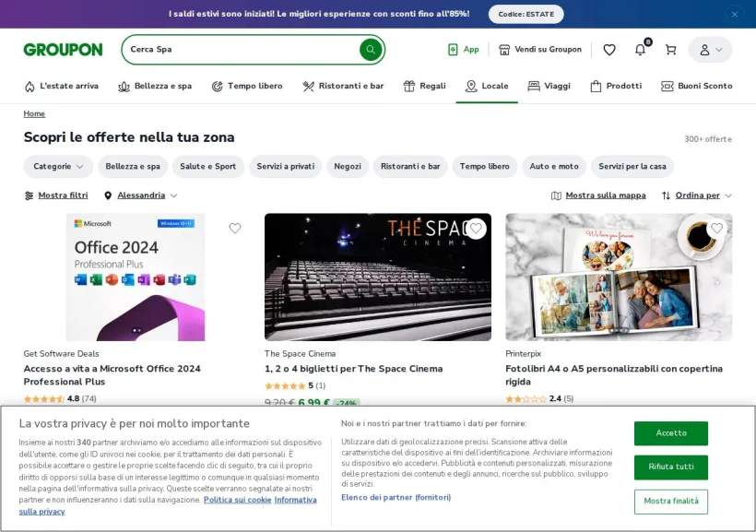The width and height of the screenshot is (756, 532).
Task: Click Vendi su Groupon
Action: click(540, 49)
